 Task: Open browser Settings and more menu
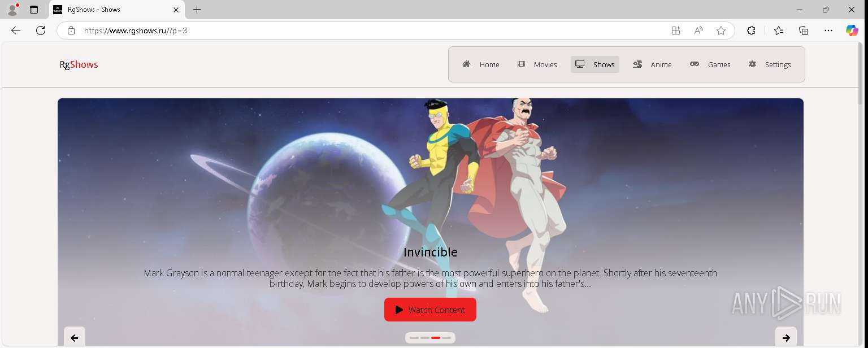click(x=828, y=31)
